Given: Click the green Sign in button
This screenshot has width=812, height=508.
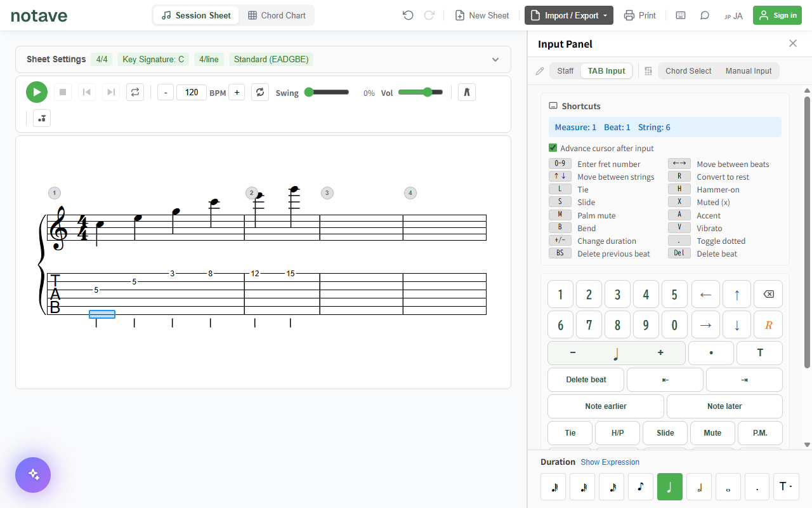Looking at the screenshot, I should pos(777,15).
